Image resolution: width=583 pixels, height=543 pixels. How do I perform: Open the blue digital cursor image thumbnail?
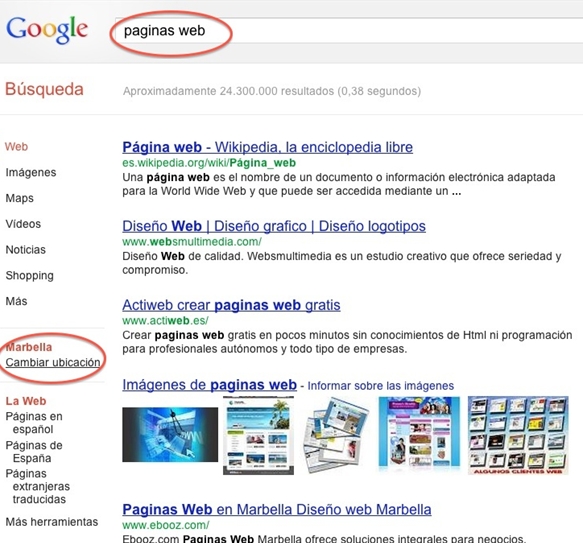click(170, 435)
